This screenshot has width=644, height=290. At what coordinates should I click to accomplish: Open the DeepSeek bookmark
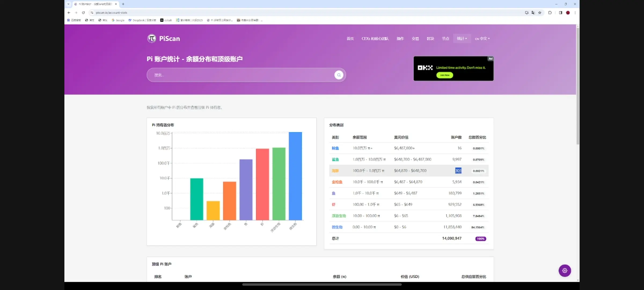pos(142,20)
